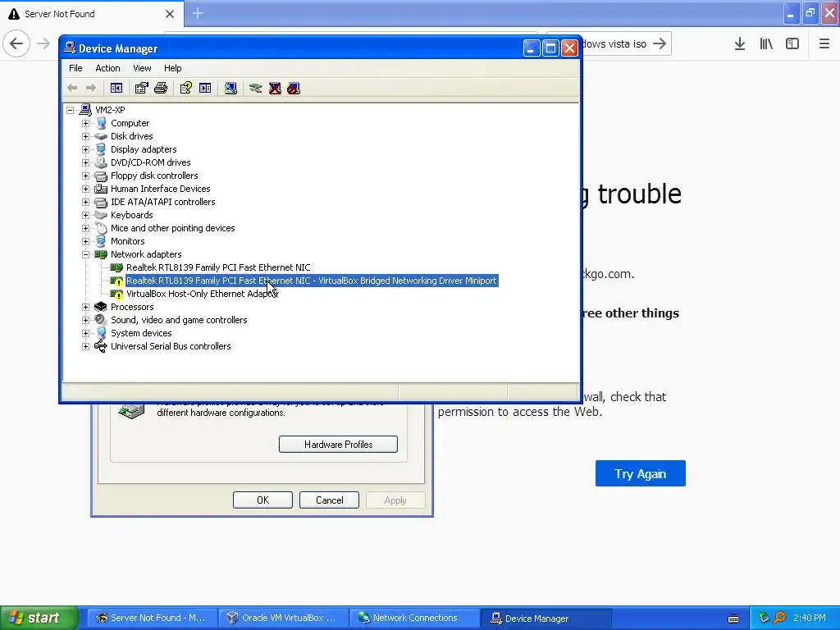The height and width of the screenshot is (630, 840).
Task: Switch to Network Connections taskbar item
Action: click(x=414, y=618)
